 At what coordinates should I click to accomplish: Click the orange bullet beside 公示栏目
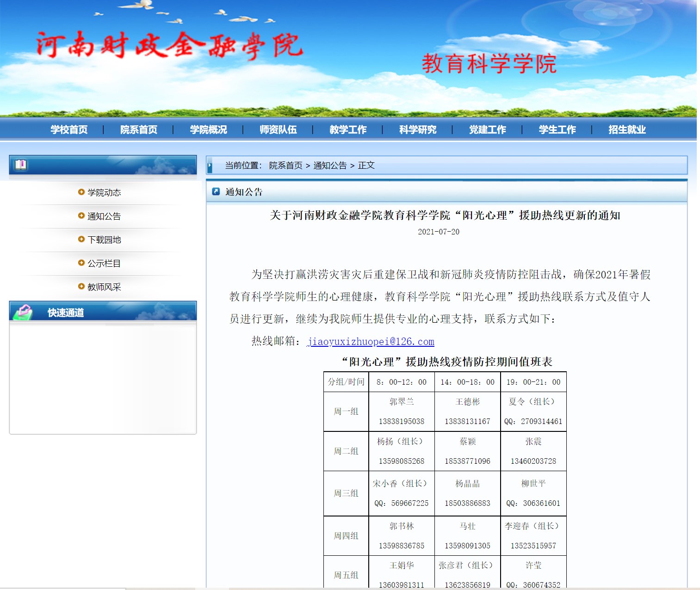81,263
